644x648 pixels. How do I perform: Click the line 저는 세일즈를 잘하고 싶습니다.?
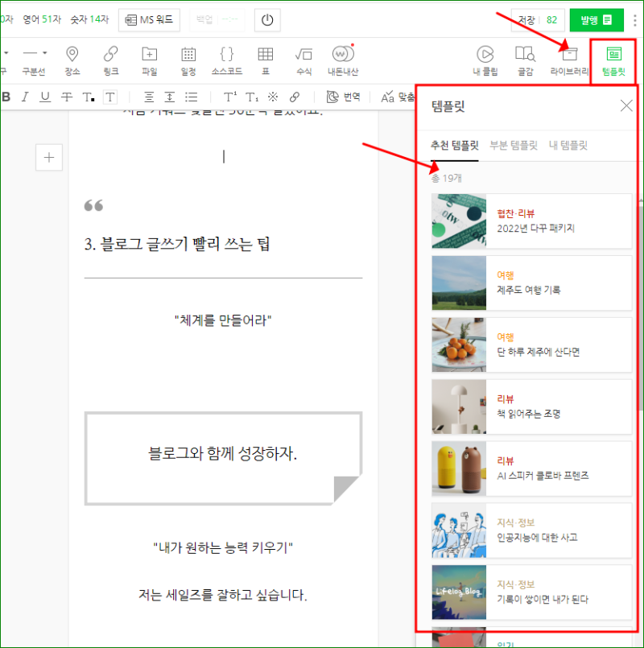(223, 595)
